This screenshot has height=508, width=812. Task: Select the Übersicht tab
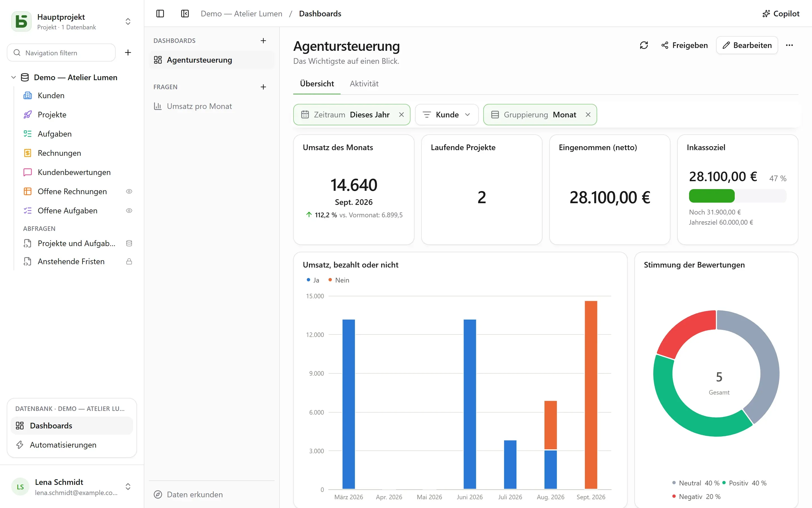[317, 84]
